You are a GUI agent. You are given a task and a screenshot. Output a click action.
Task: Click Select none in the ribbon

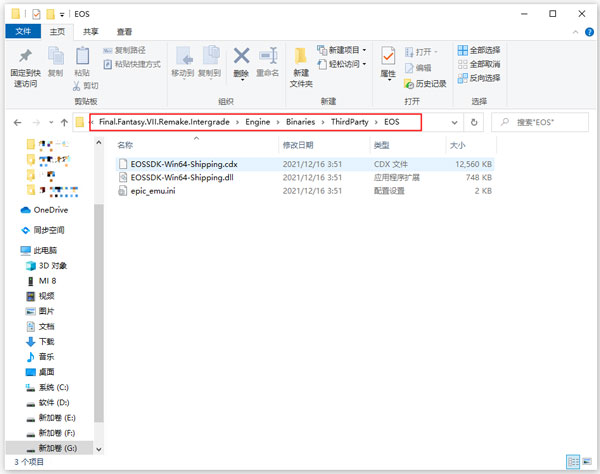[479, 64]
